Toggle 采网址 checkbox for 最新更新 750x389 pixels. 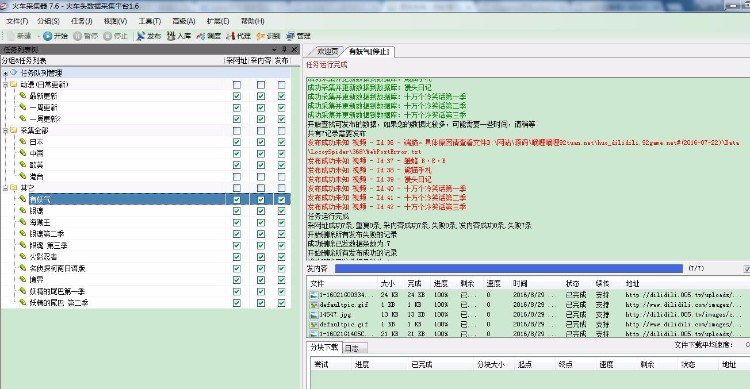click(x=237, y=96)
